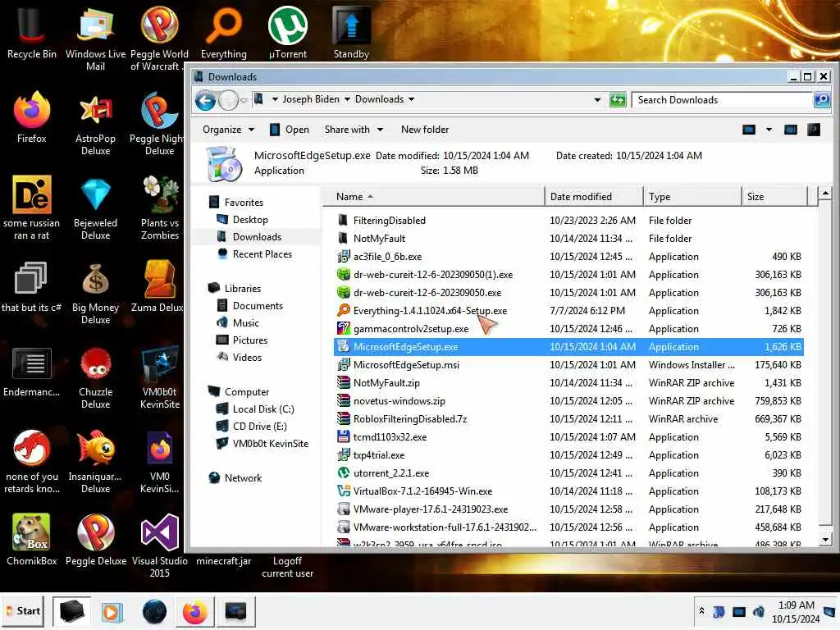
Task: Click the file list scroll down arrow
Action: click(825, 540)
